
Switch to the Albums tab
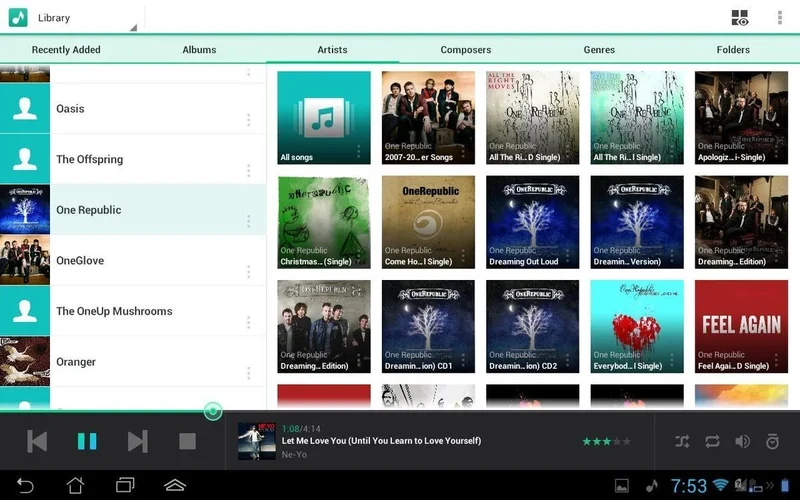point(199,49)
